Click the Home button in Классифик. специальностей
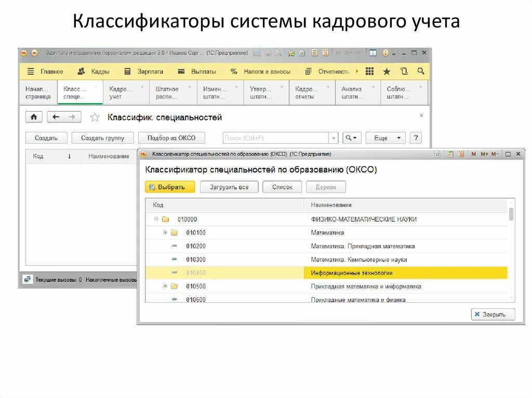The height and width of the screenshot is (398, 532). (34, 117)
